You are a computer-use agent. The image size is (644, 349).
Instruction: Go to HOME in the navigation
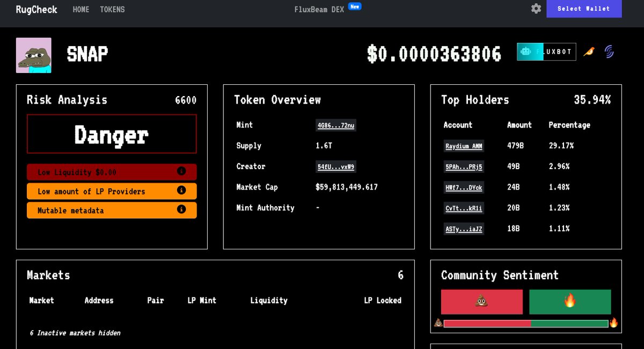[81, 9]
